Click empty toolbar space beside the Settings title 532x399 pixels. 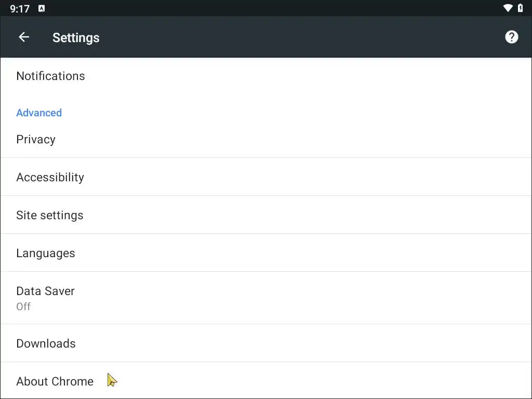tap(301, 37)
